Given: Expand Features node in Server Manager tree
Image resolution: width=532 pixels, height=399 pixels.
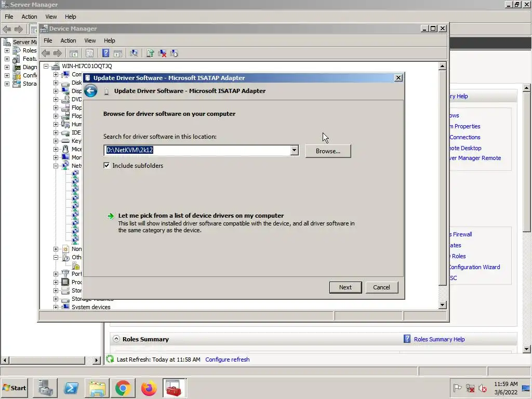Looking at the screenshot, I should [7, 59].
